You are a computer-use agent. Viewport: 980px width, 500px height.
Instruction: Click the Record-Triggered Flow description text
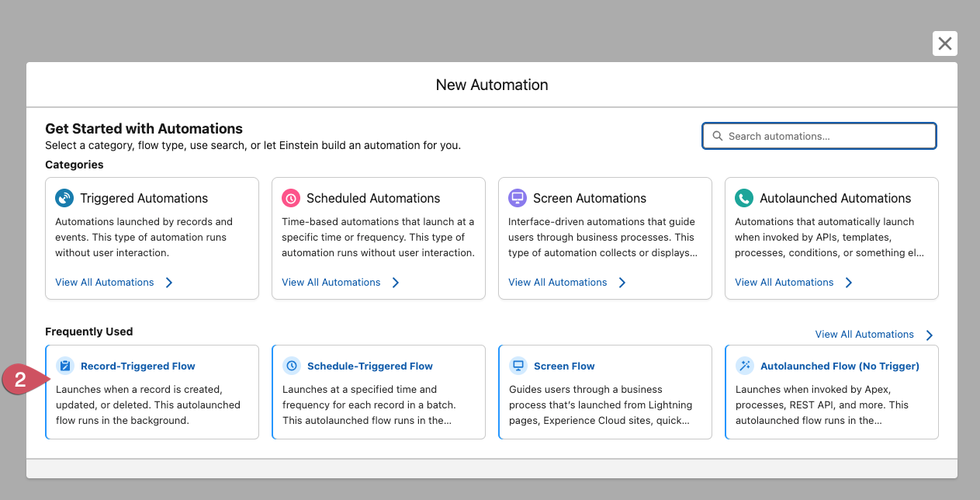tap(148, 405)
